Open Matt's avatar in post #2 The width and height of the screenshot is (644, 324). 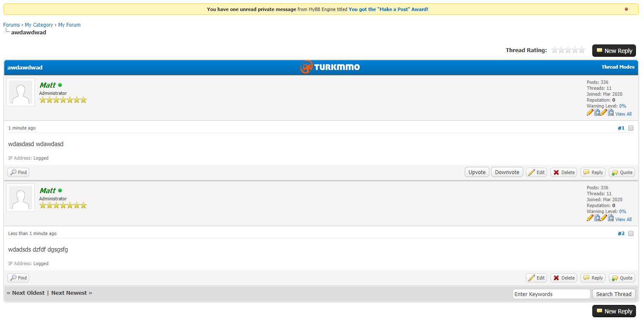click(20, 197)
